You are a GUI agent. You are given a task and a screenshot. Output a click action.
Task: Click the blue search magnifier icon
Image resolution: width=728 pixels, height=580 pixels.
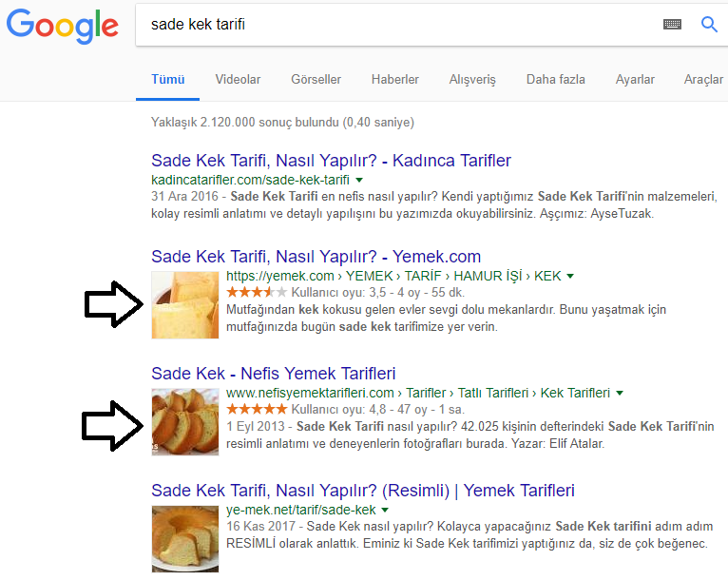click(x=709, y=24)
